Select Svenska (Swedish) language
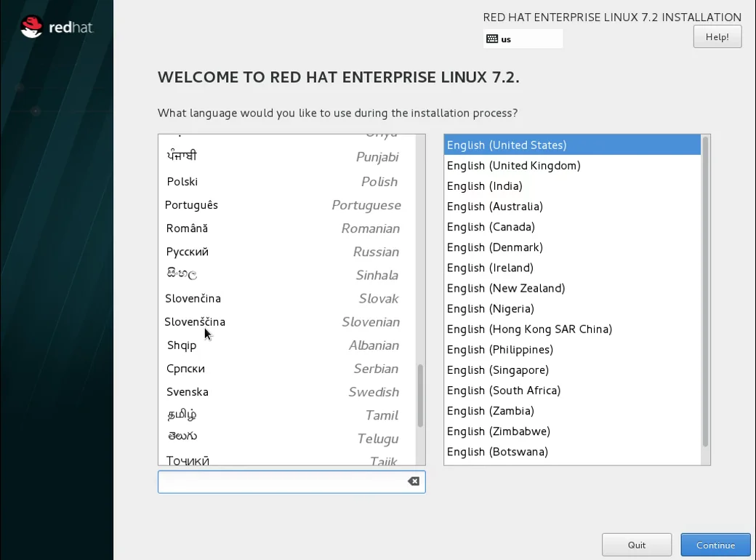The image size is (756, 560). point(287,392)
